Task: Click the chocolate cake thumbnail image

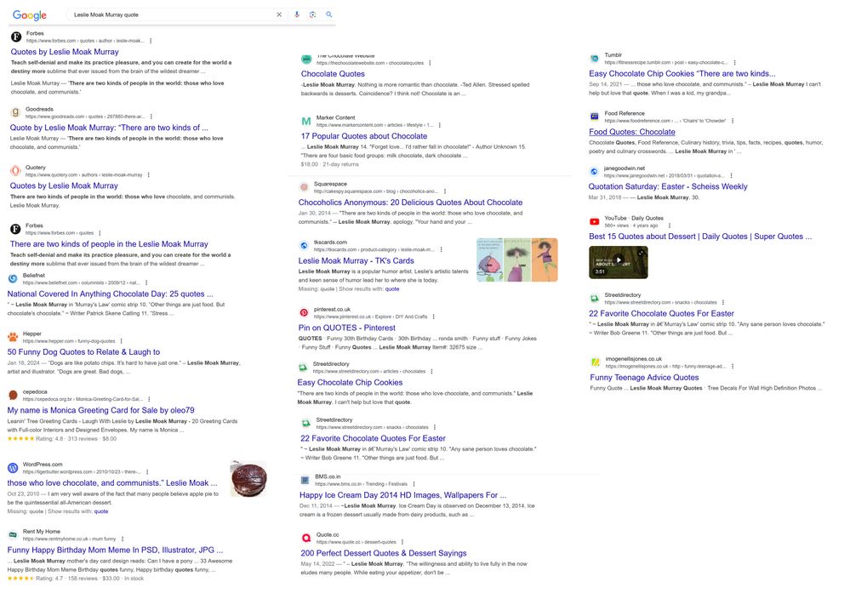Action: click(x=248, y=479)
